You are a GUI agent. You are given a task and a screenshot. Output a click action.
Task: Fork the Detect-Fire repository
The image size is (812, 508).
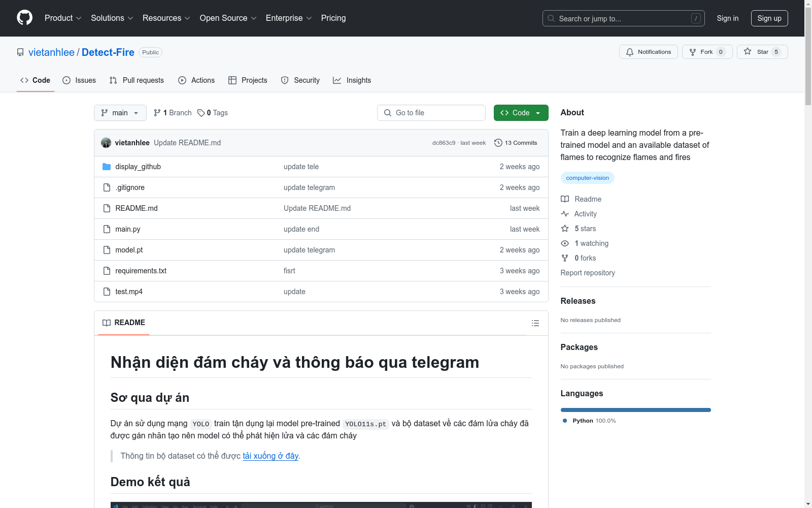[x=707, y=52]
